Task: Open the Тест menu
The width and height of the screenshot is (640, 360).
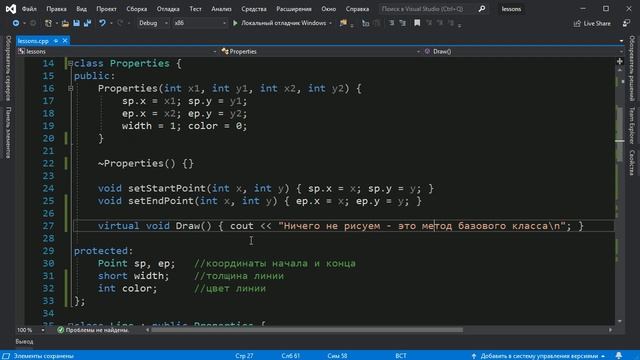Action: (195, 9)
